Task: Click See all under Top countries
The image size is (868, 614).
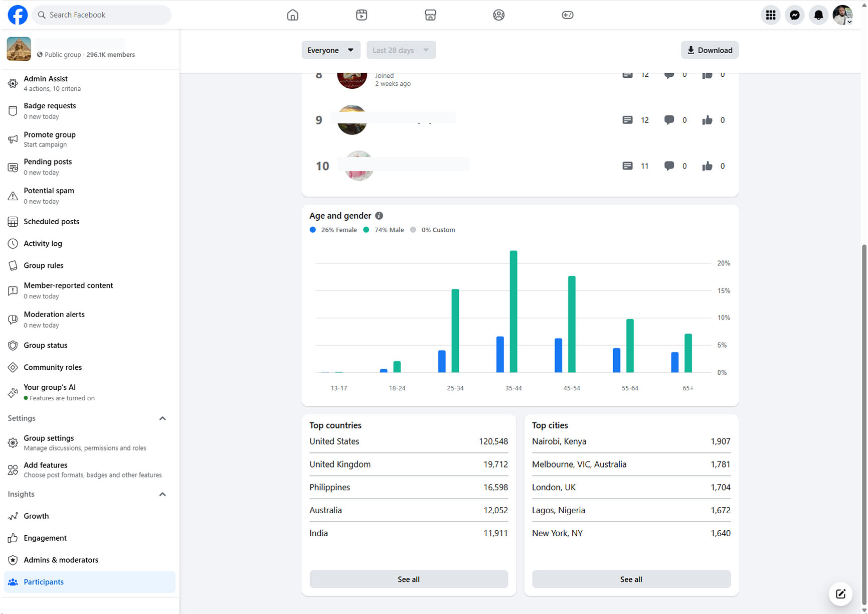Action: point(408,579)
